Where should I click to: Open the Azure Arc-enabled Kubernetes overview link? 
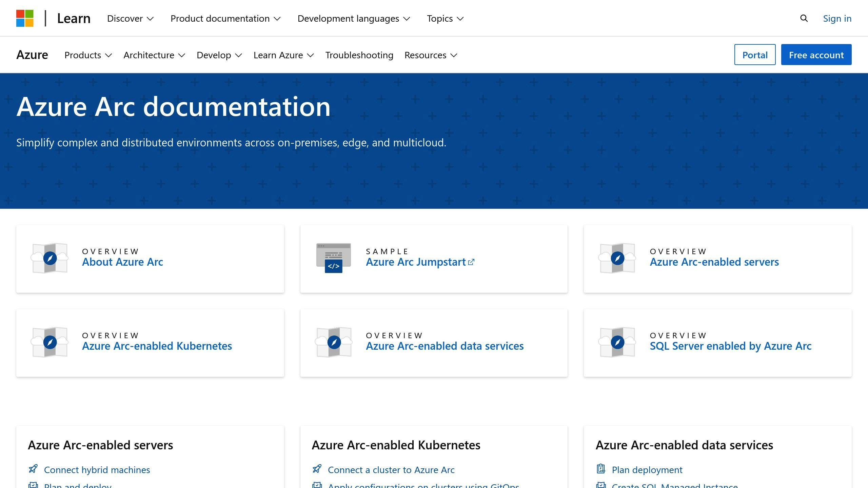[x=157, y=346]
